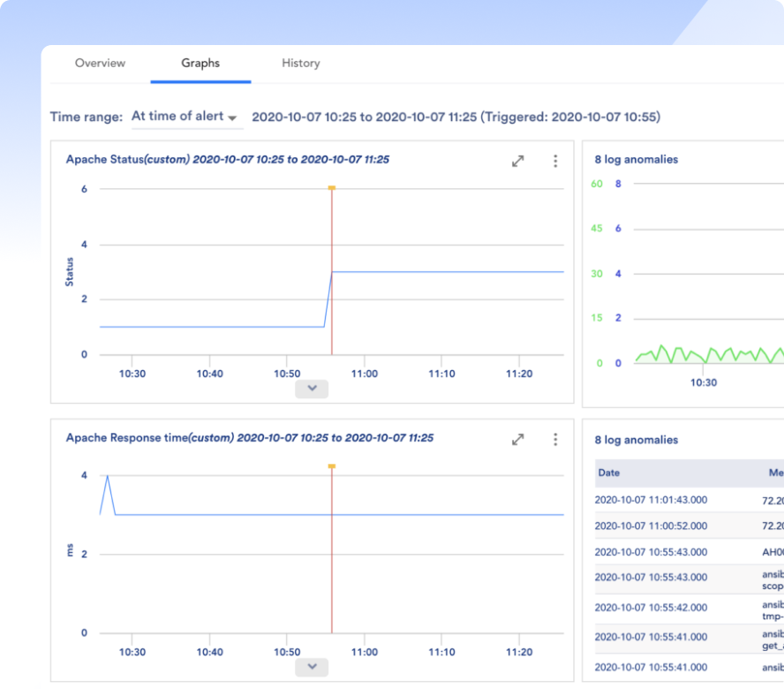Click the 10:30 tick on Apache Response time graph

coord(132,652)
